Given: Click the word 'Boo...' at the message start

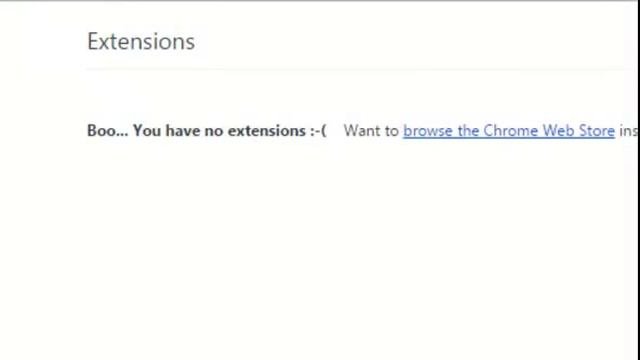Looking at the screenshot, I should pyautogui.click(x=108, y=131).
